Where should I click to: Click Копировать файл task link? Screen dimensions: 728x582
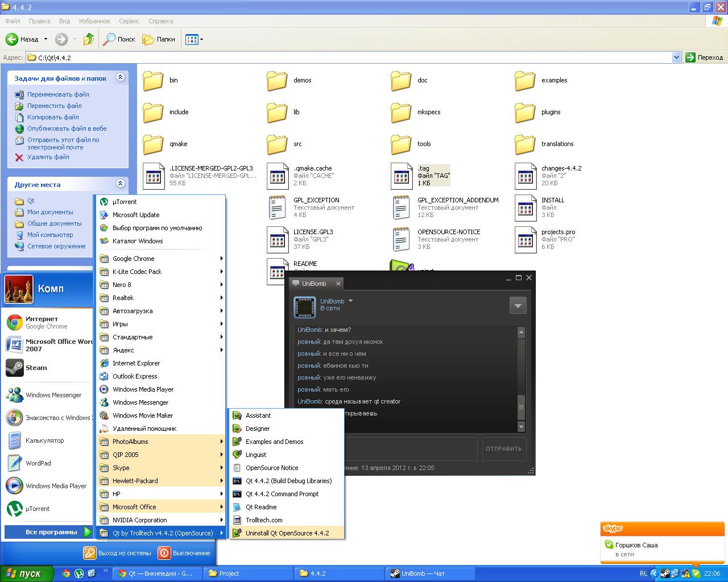click(x=53, y=117)
